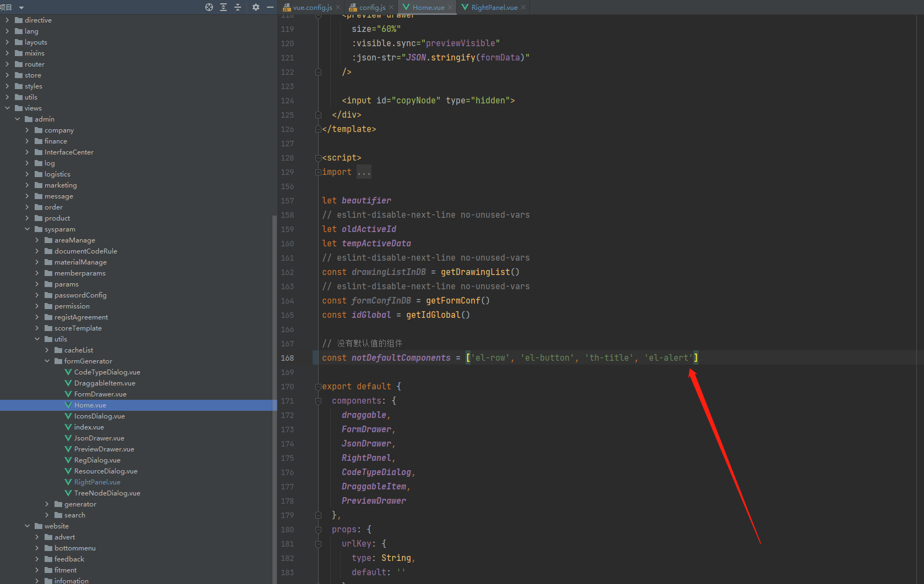
Task: Click the Vue icon beside FormDrawer.vue
Action: (x=68, y=394)
